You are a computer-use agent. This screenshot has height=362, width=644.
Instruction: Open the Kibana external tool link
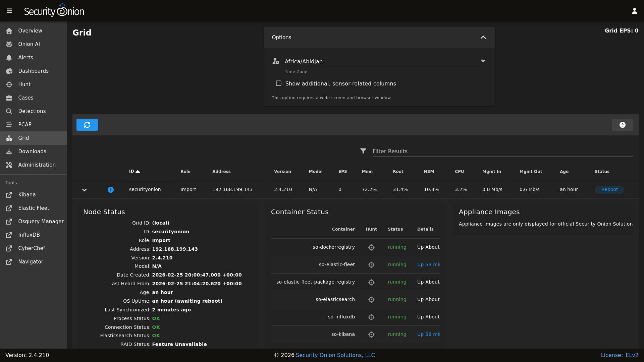pyautogui.click(x=27, y=195)
